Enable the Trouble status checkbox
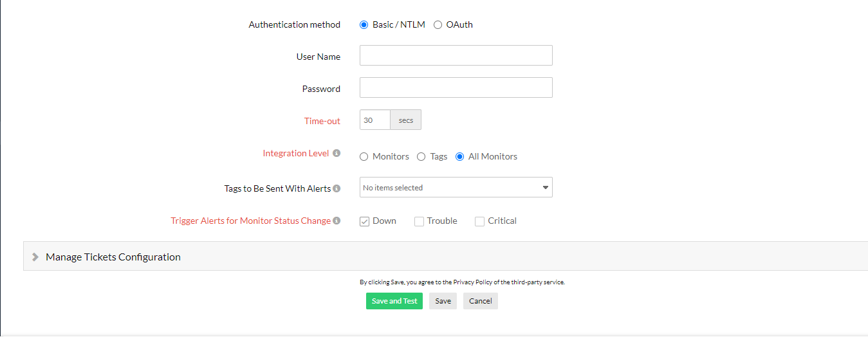The image size is (868, 337). tap(419, 222)
